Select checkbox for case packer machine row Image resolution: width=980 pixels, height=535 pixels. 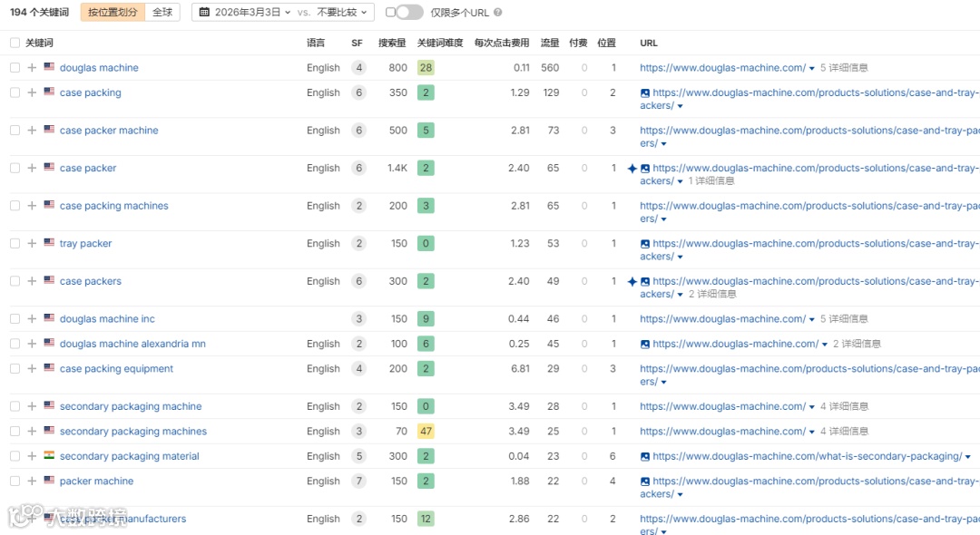click(15, 130)
